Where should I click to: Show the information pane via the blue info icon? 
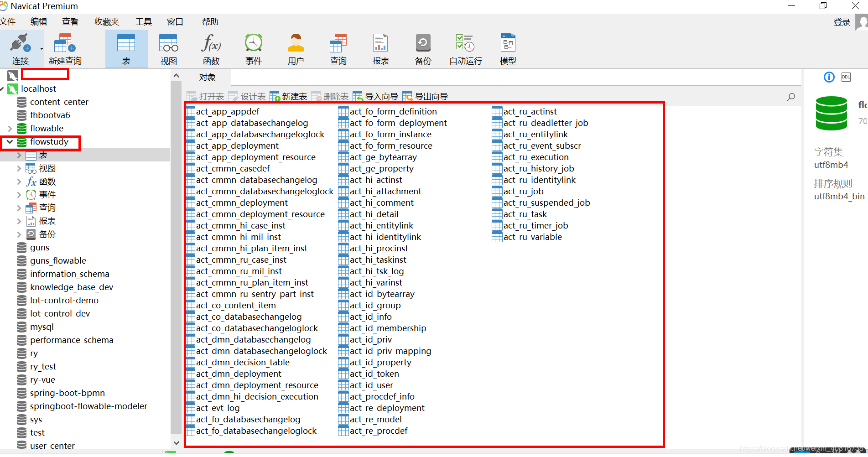click(x=829, y=77)
